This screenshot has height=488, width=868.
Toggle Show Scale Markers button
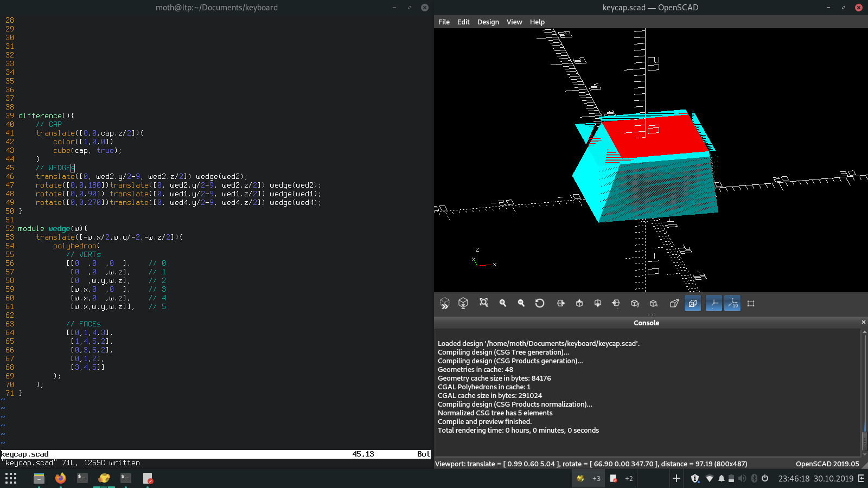(732, 304)
